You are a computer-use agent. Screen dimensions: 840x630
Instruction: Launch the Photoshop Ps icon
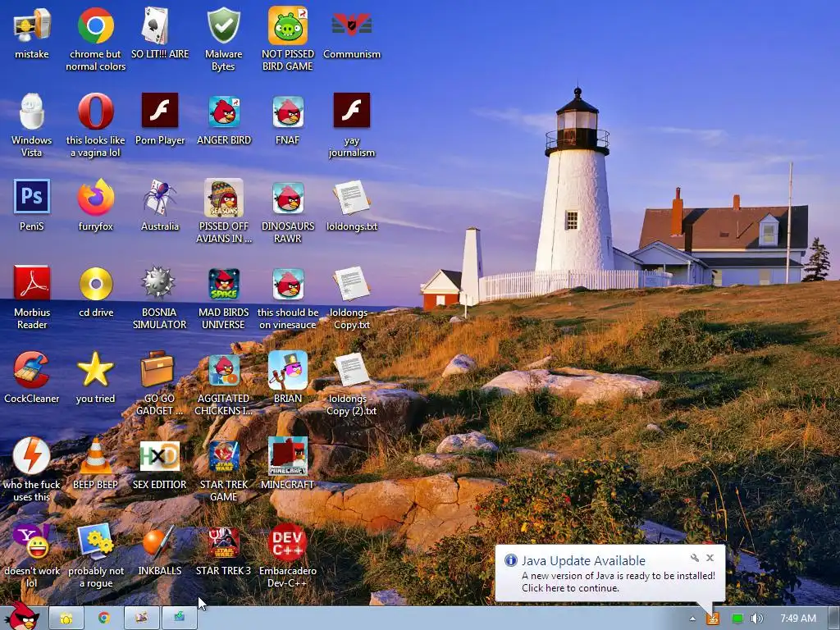(32, 197)
